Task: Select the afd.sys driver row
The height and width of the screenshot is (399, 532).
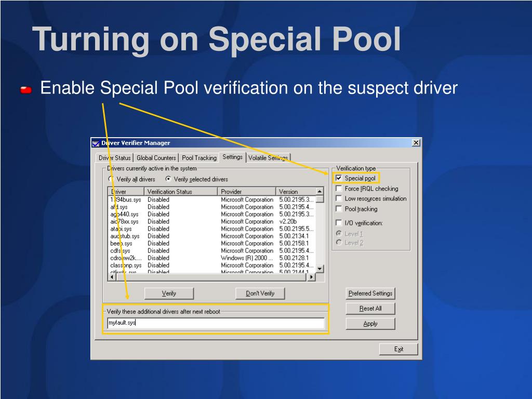Action: [x=212, y=207]
